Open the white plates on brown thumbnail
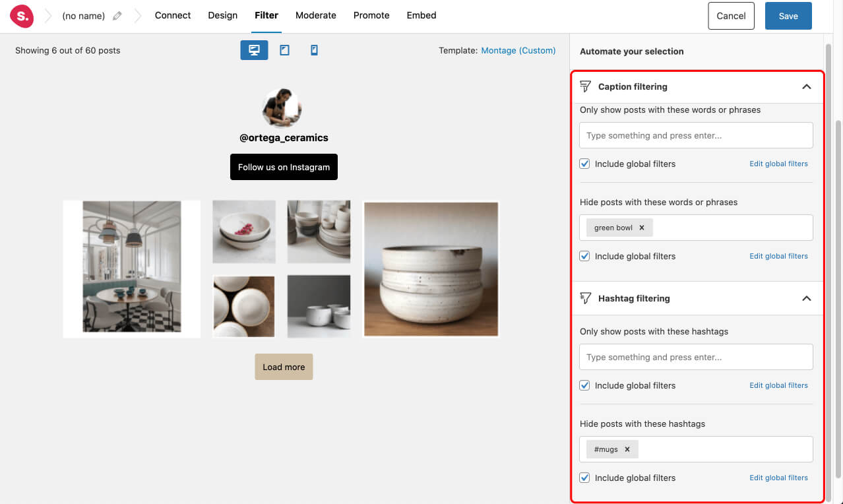 click(244, 307)
